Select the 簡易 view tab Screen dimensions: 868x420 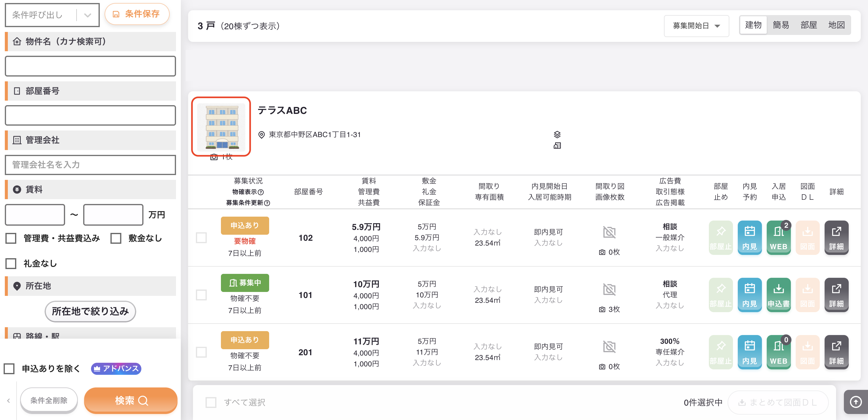781,25
